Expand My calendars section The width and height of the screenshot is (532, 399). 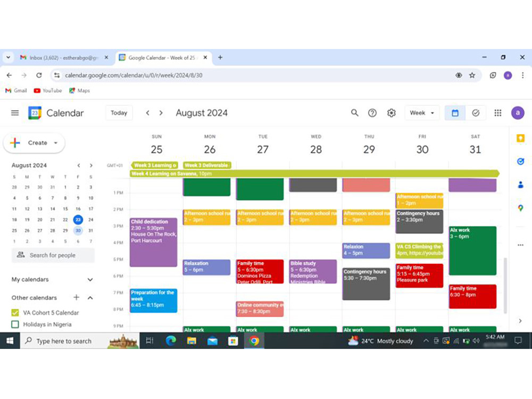coord(90,280)
